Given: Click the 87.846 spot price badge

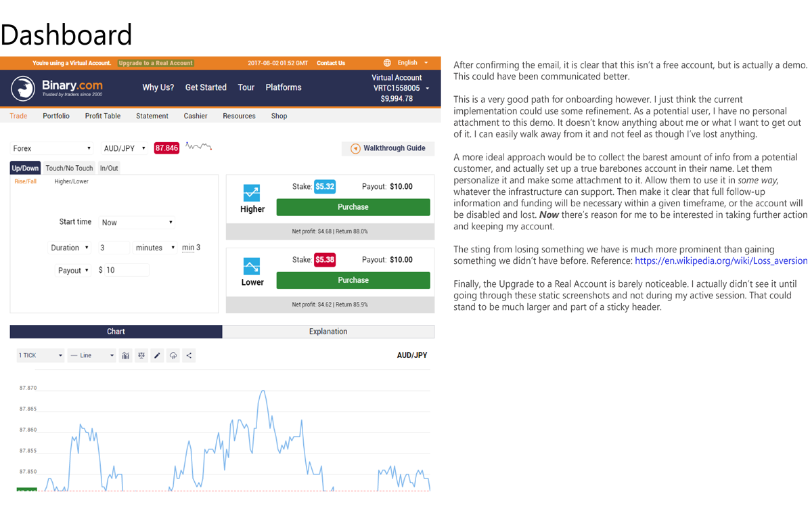Looking at the screenshot, I should pos(166,148).
